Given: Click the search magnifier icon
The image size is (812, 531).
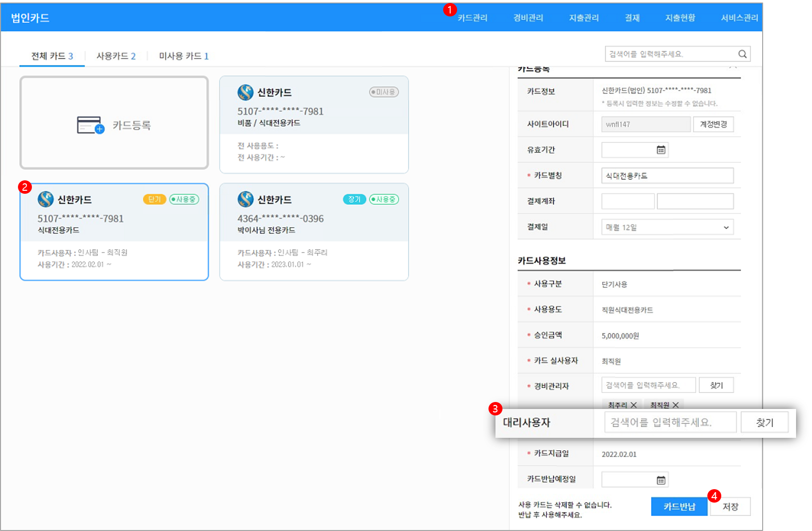Looking at the screenshot, I should pyautogui.click(x=742, y=54).
